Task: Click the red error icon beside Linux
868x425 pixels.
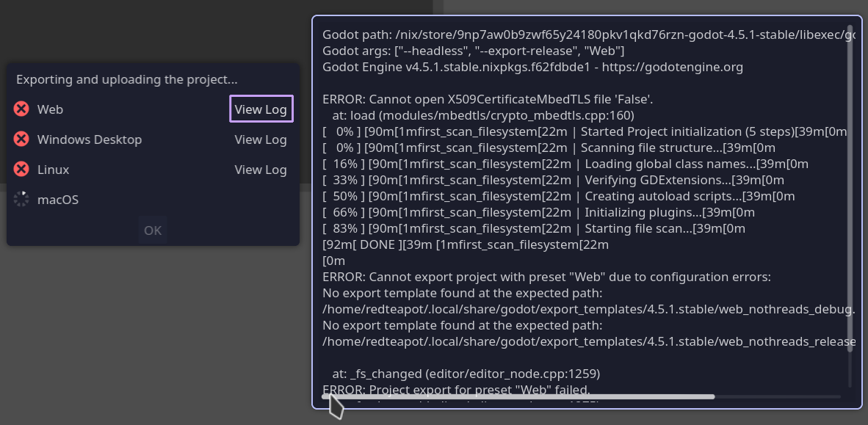Action: point(21,169)
